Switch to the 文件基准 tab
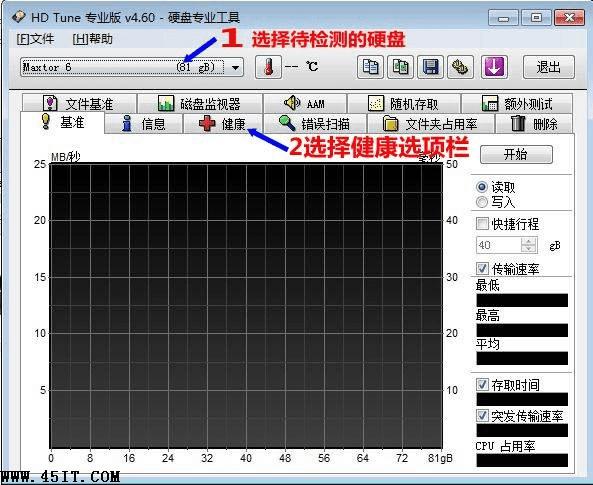 79,103
